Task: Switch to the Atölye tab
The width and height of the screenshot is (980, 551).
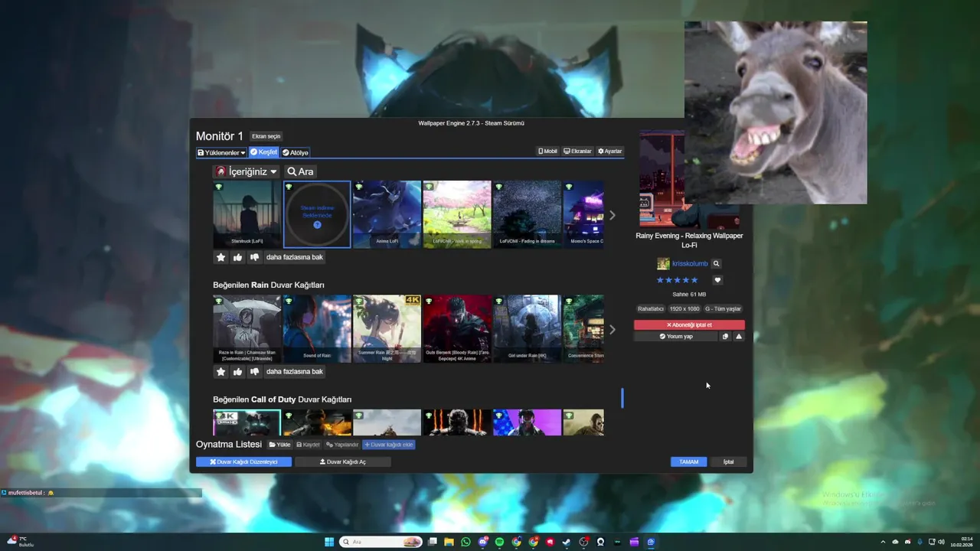Action: click(x=296, y=152)
